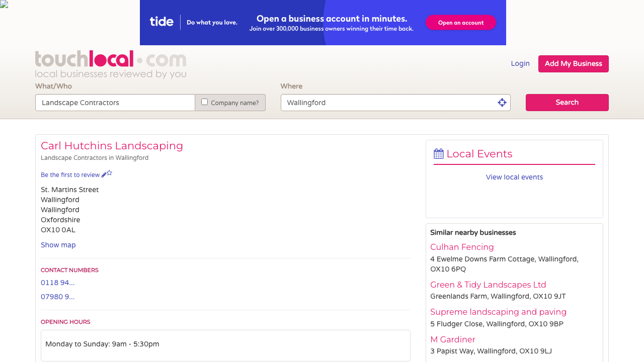Screen dimensions: 644x362
Task: Click the locate-me crosshair icon
Action: click(x=502, y=103)
